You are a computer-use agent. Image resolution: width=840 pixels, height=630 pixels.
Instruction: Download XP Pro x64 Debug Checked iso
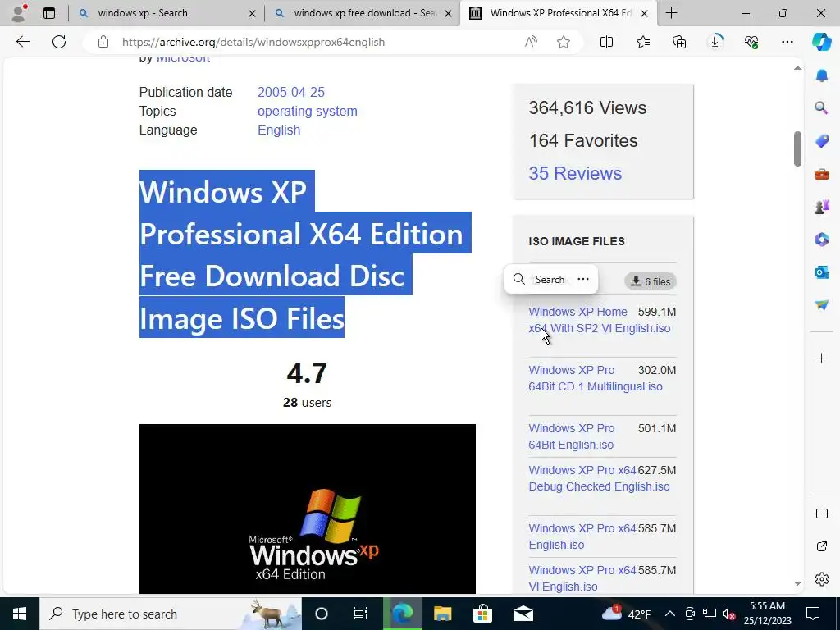coord(599,478)
